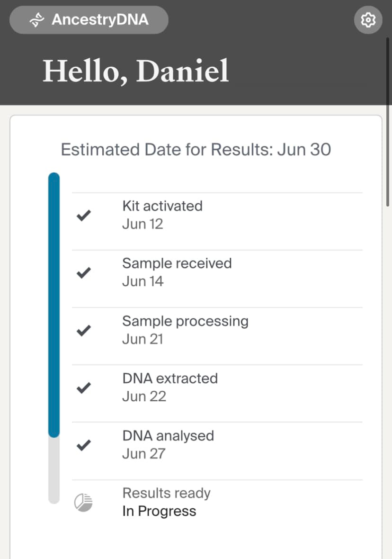Click the page scrollbar on right edge
The image size is (392, 559).
click(x=388, y=123)
